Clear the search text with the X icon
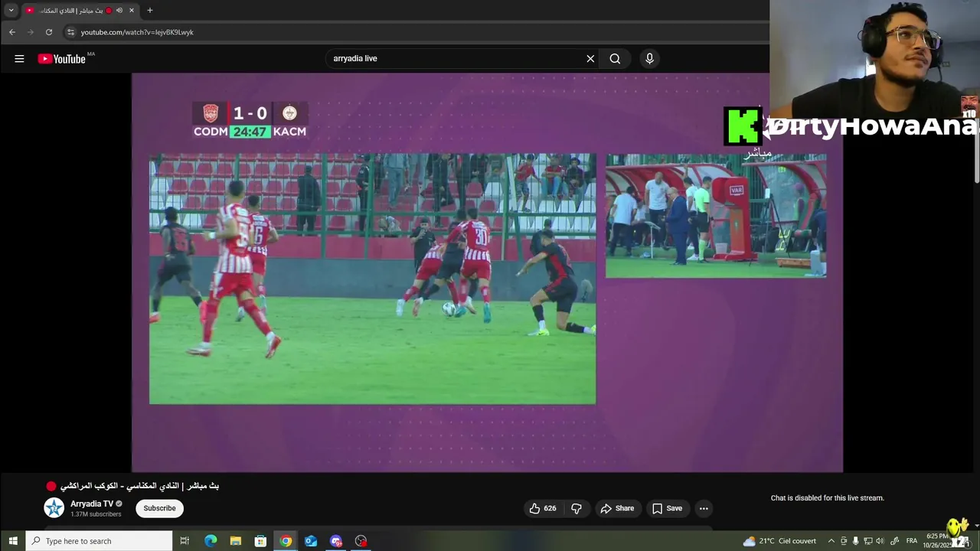 (590, 58)
